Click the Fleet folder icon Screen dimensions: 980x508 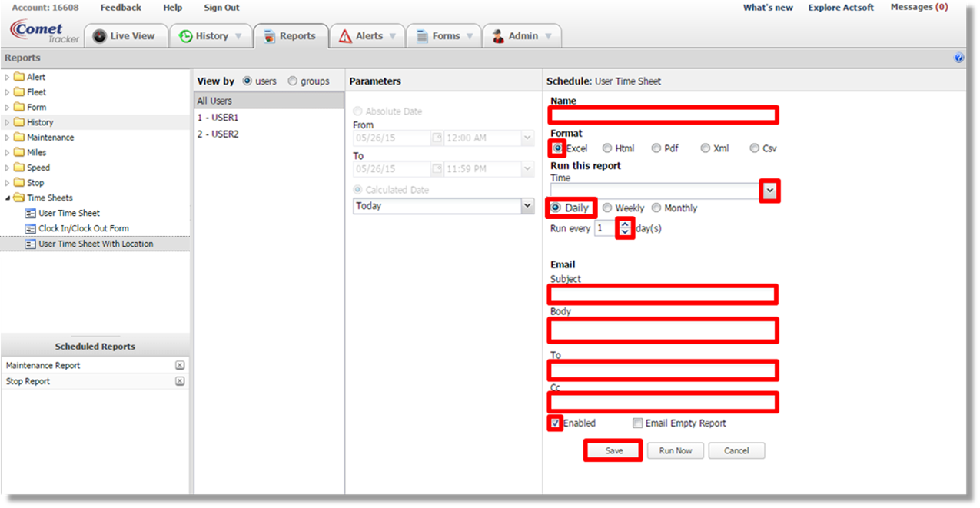coord(19,92)
